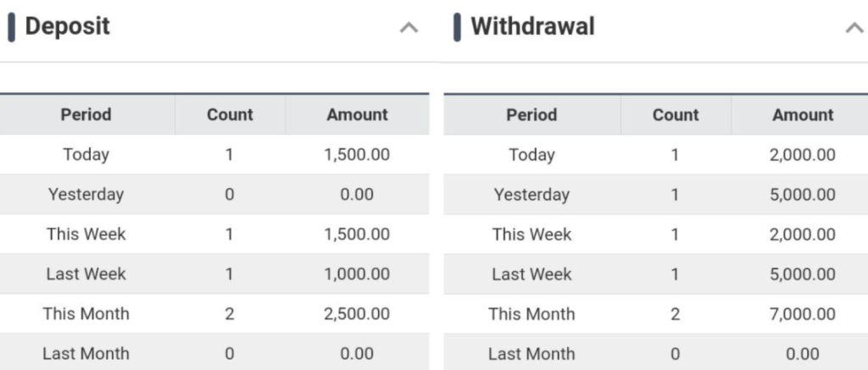Collapse the Withdrawal panel chevron

coord(854,28)
